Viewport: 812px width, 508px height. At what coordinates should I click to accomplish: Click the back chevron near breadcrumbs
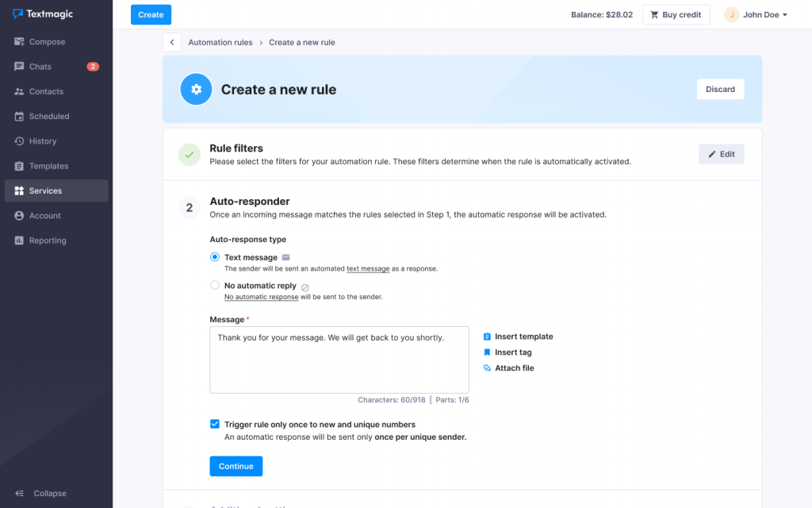pos(172,42)
